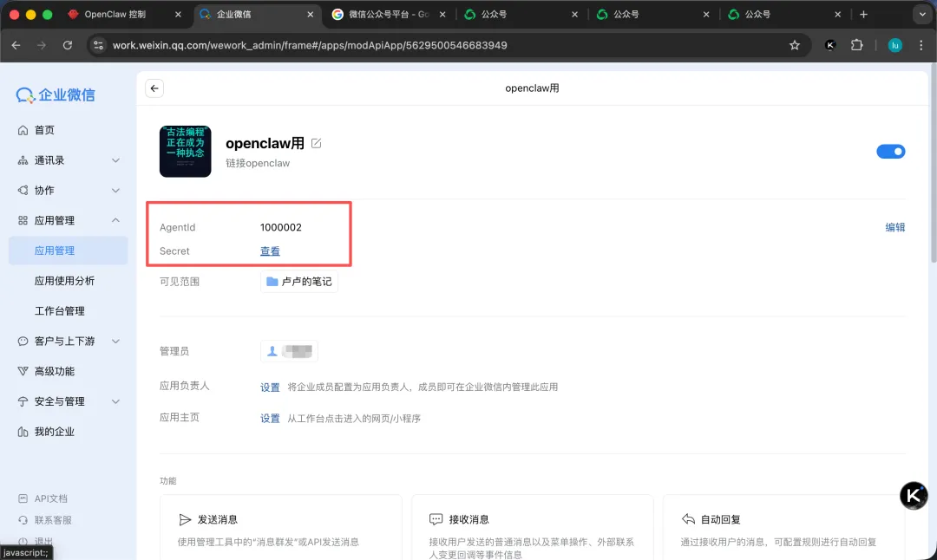Click the 通讯录 contacts icon
The width and height of the screenshot is (937, 560).
(23, 160)
